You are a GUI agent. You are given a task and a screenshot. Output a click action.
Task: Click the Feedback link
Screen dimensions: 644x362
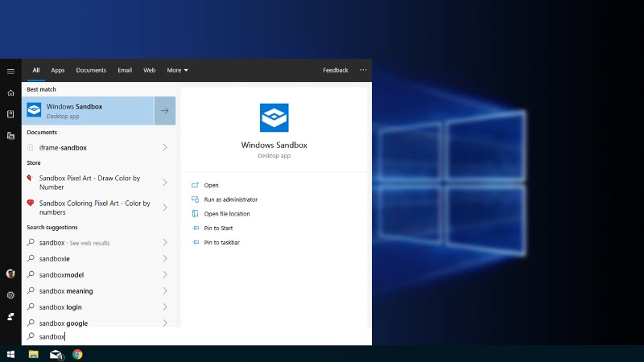[335, 70]
